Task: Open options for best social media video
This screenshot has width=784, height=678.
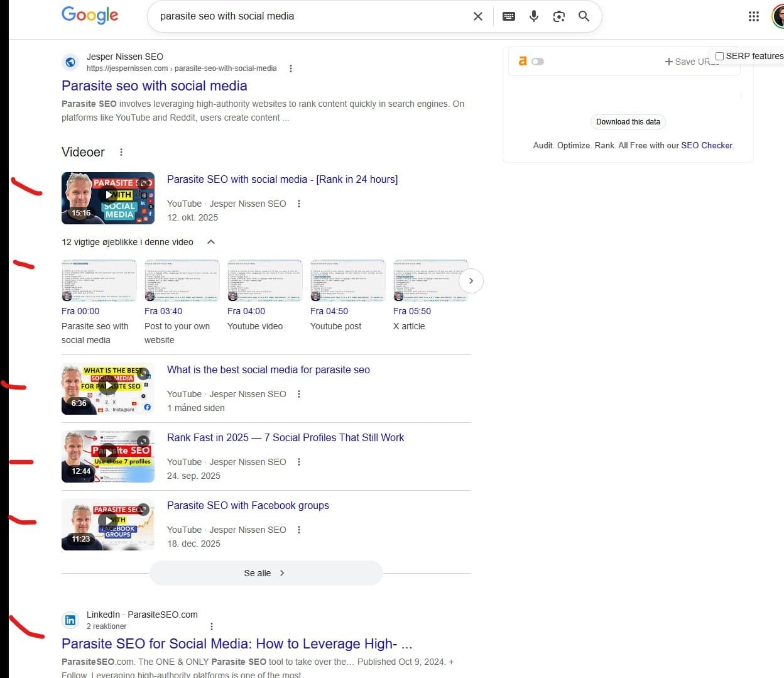Action: (299, 394)
